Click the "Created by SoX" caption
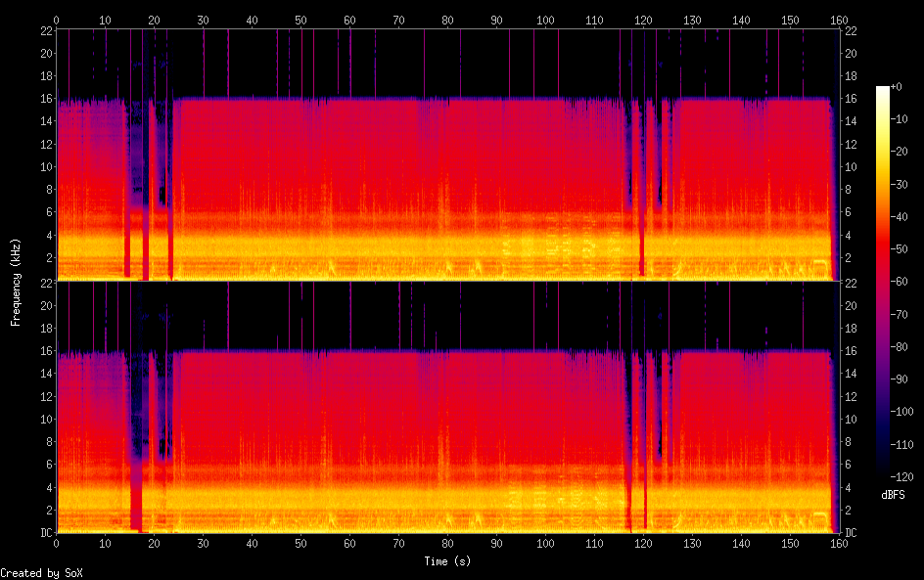This screenshot has height=580, width=924. coord(41,573)
